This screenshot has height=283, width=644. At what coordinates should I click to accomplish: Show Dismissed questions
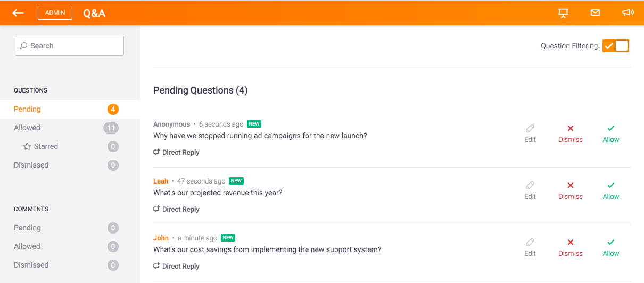[x=31, y=165]
